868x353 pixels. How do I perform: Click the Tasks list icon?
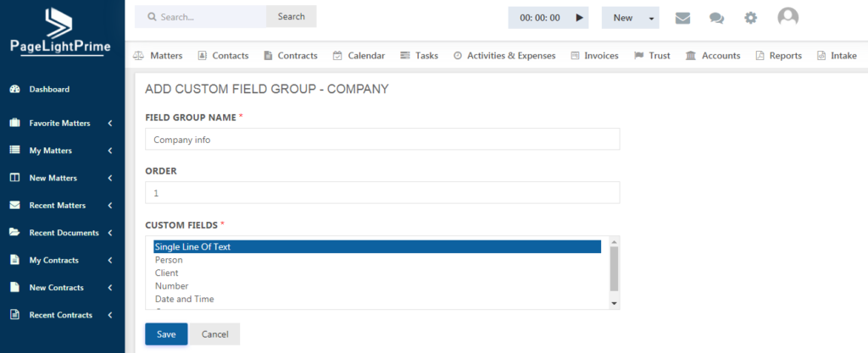coord(405,56)
